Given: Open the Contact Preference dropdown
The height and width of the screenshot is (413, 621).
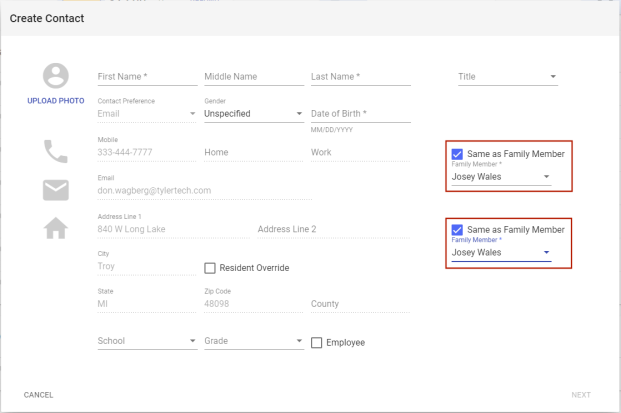Looking at the screenshot, I should (x=146, y=114).
